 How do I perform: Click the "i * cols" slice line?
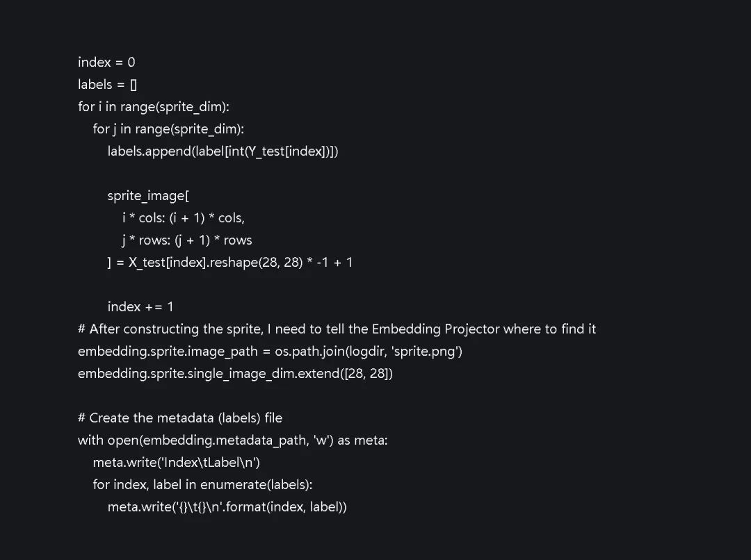tap(184, 218)
